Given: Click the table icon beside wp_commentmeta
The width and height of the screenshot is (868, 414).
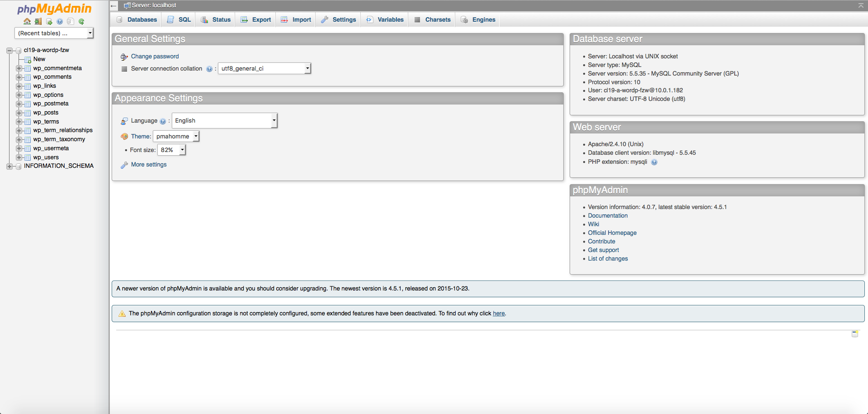Looking at the screenshot, I should tap(28, 68).
